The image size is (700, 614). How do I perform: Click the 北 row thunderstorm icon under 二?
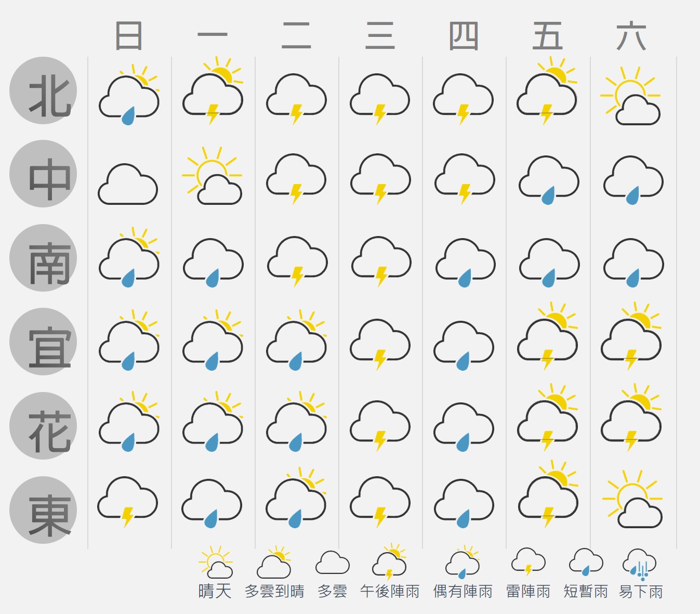pyautogui.click(x=296, y=99)
